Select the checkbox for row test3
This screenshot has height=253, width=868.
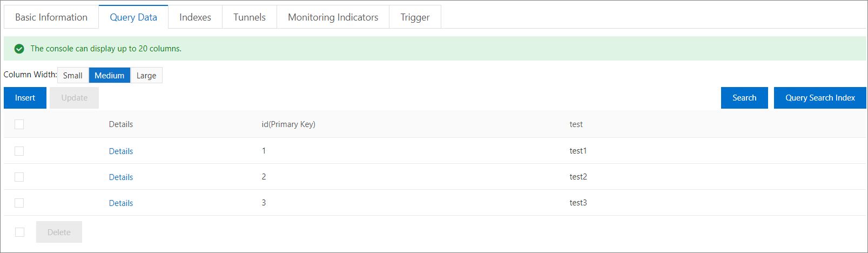[x=19, y=203]
